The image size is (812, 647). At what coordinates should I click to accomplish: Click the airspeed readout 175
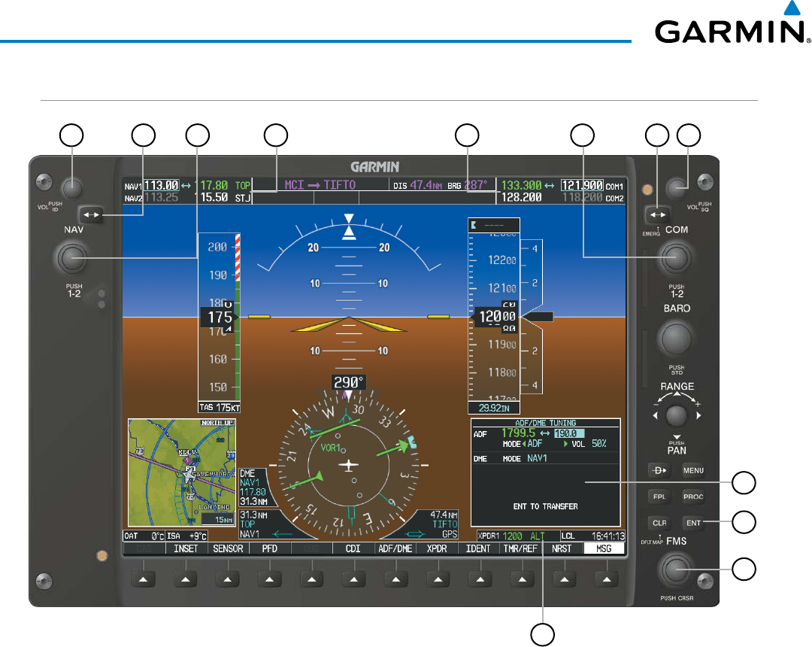point(219,317)
